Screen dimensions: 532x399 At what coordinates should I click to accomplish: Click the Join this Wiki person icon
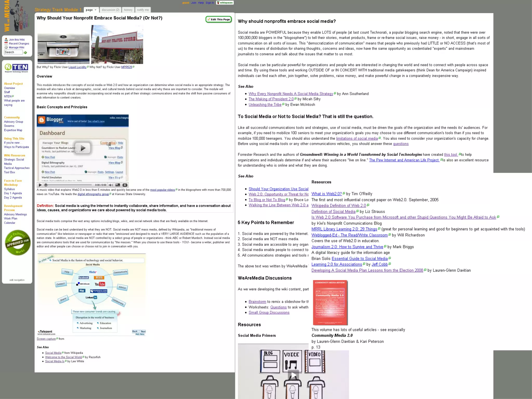(x=6, y=40)
